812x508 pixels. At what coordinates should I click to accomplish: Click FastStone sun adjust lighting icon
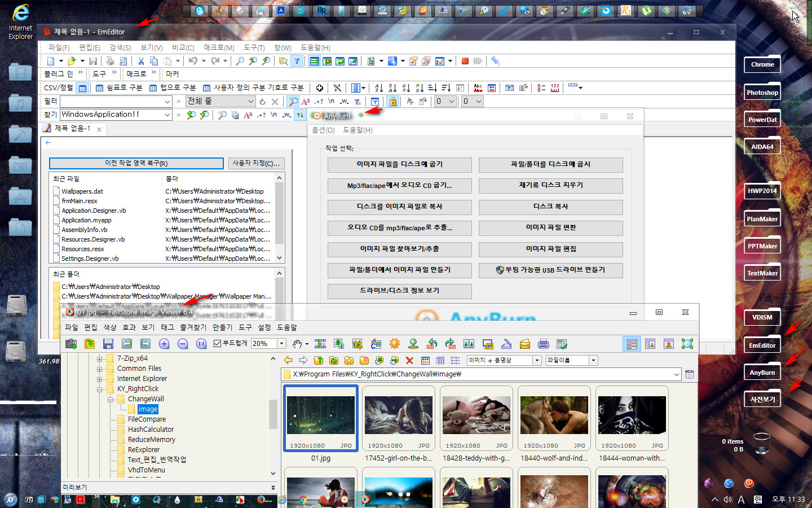(x=395, y=344)
